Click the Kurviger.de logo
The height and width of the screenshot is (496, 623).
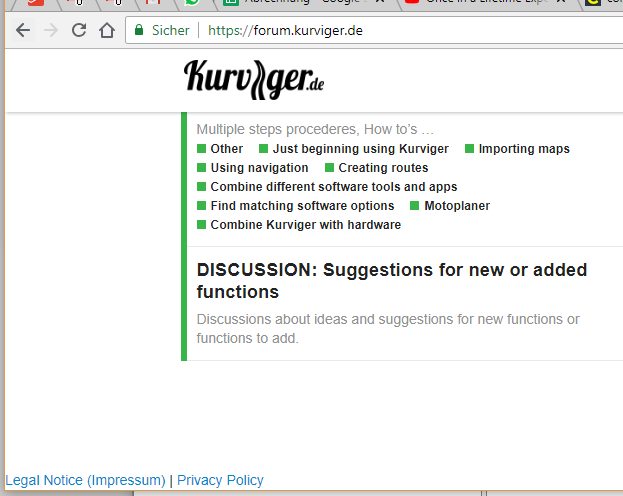click(254, 79)
